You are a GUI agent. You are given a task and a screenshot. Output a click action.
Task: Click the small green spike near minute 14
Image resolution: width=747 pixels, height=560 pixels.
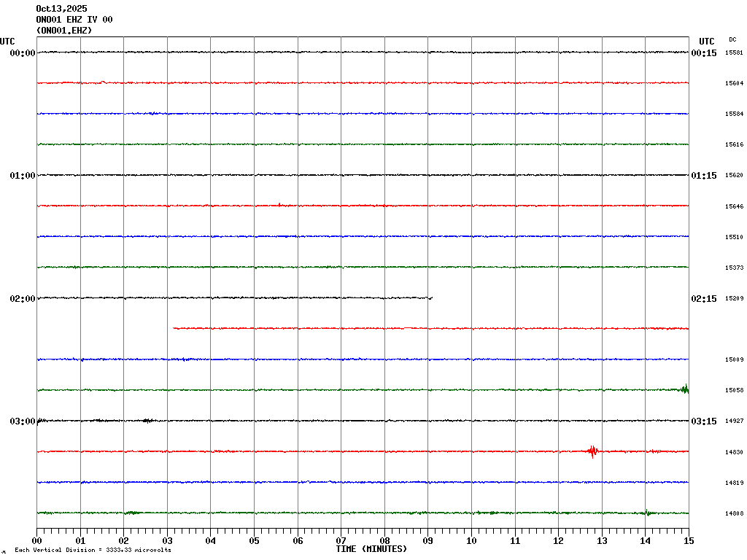point(646,512)
